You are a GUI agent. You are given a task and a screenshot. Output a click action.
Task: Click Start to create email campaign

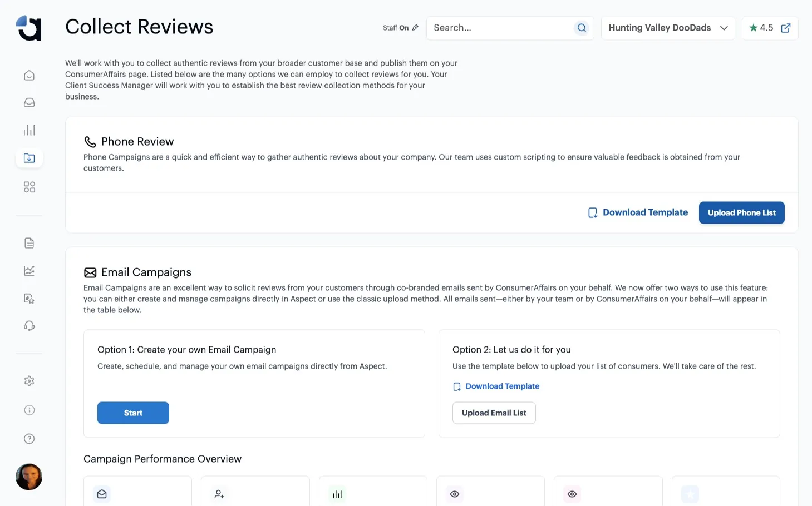[x=133, y=413]
